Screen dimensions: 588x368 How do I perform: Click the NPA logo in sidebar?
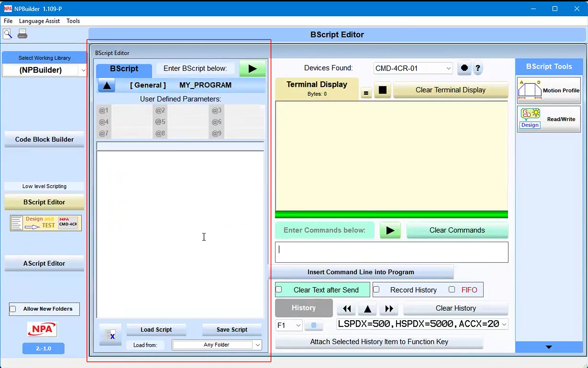[42, 329]
